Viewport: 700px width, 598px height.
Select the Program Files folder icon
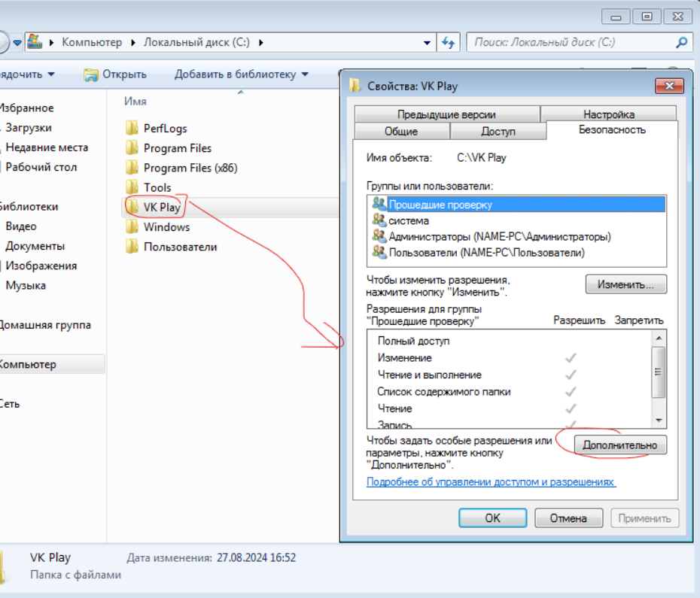(x=132, y=147)
